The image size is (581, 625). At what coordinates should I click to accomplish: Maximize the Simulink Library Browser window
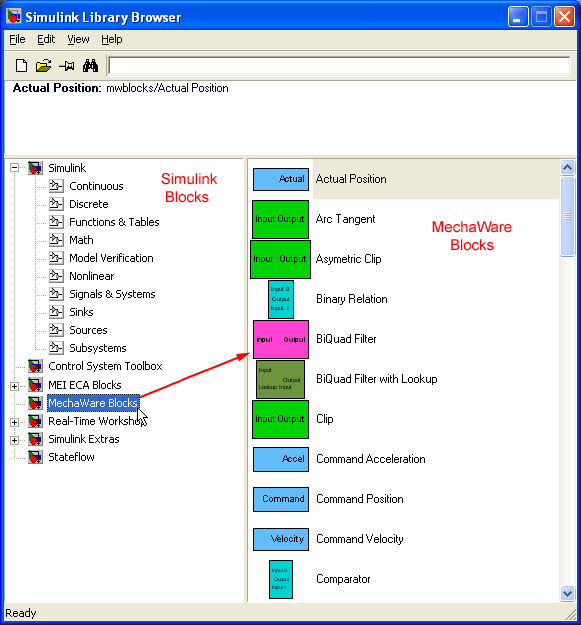[541, 17]
